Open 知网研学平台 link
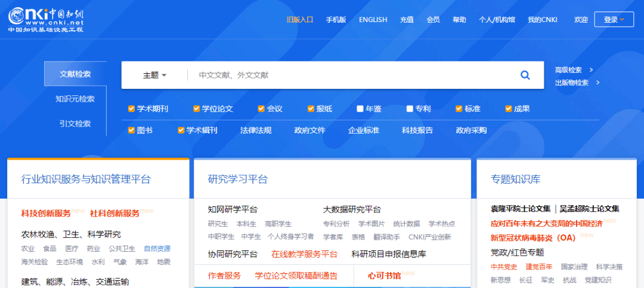The width and height of the screenshot is (644, 288). pos(233,209)
